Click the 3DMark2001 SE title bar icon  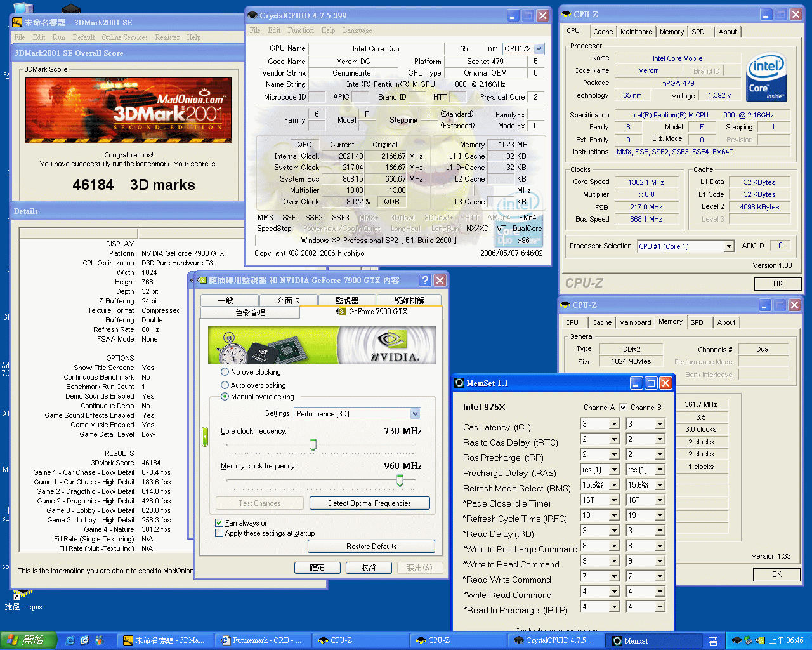17,22
